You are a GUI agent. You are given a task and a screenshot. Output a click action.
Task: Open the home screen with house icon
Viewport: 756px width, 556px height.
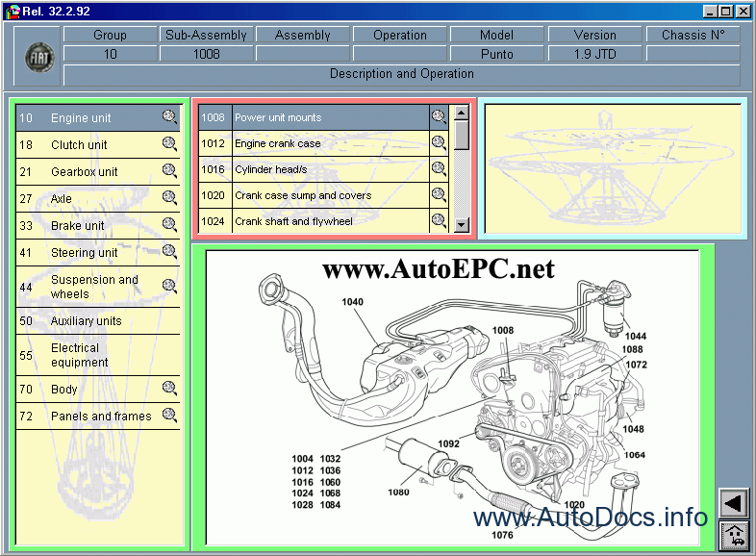tap(734, 536)
